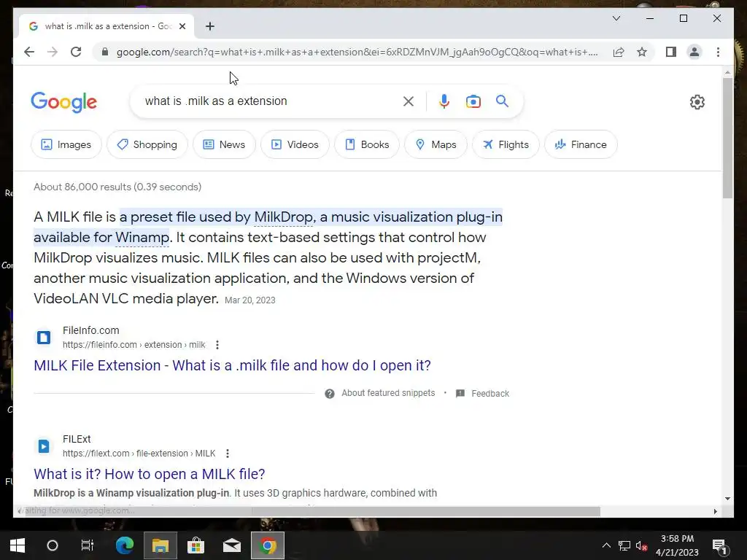Open Microsoft Store from taskbar
Image resolution: width=747 pixels, height=560 pixels.
(196, 545)
